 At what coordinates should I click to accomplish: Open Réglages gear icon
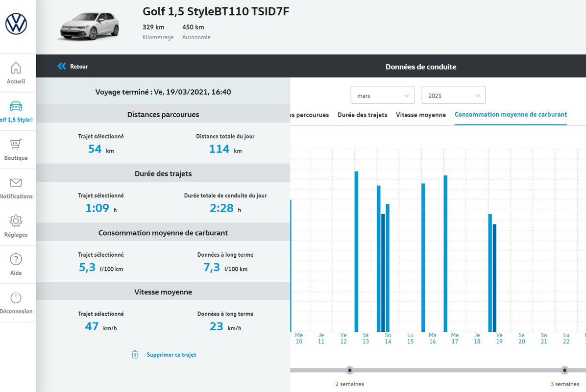[x=16, y=221]
